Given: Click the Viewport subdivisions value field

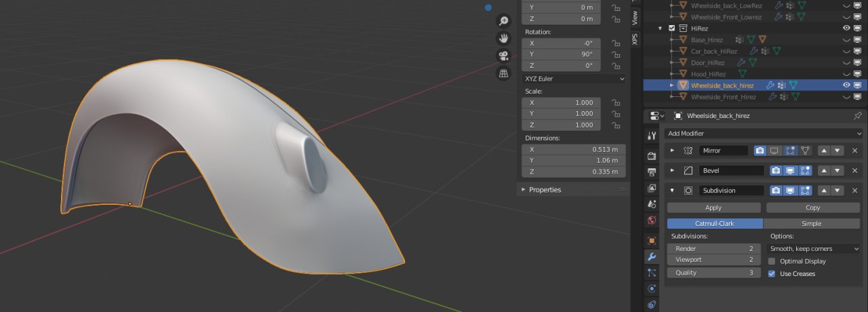Looking at the screenshot, I should point(714,260).
